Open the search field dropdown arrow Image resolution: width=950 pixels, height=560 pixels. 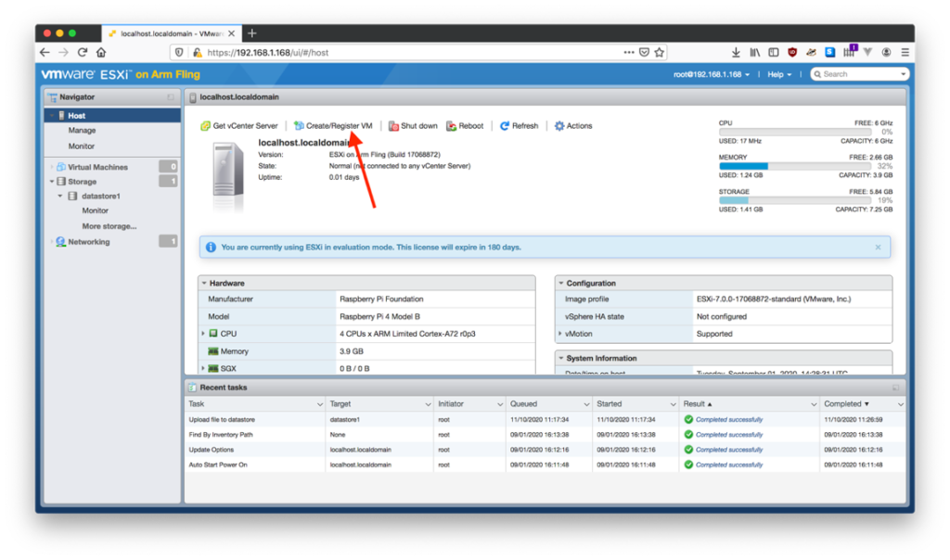tap(904, 74)
